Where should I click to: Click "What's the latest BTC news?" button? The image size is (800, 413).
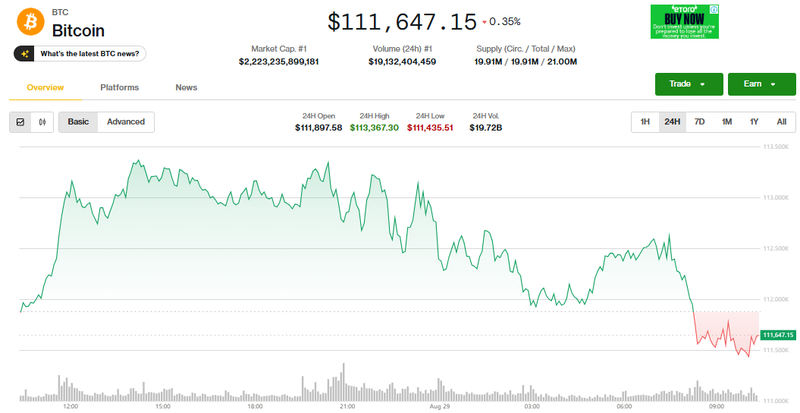click(x=83, y=53)
